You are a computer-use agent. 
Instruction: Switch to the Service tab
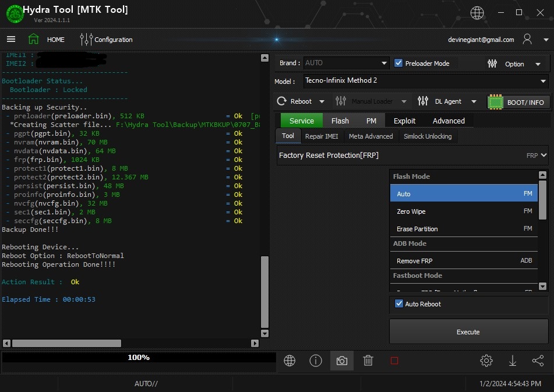tap(301, 121)
